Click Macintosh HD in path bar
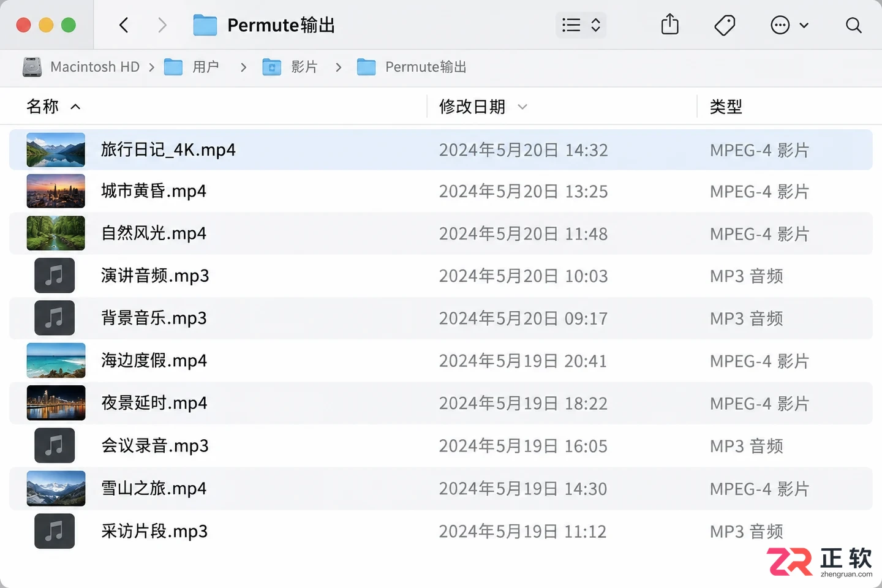Image resolution: width=882 pixels, height=588 pixels. (81, 67)
